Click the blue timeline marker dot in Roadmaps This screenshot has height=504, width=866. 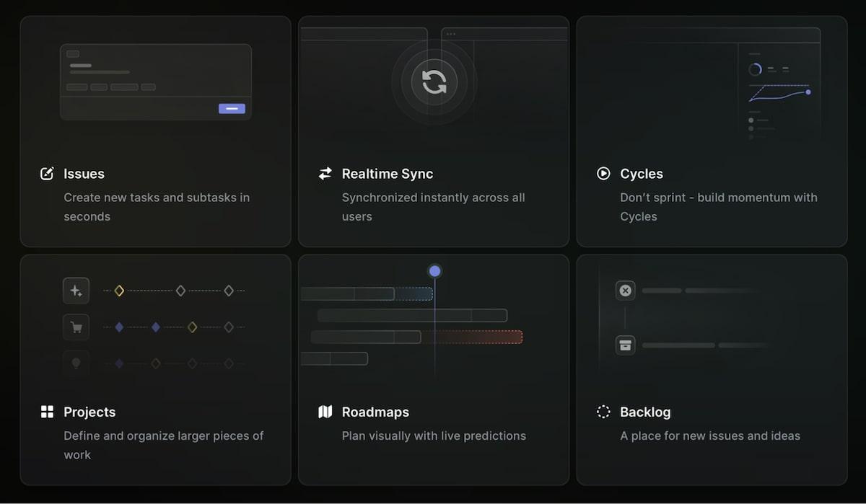[x=434, y=271]
